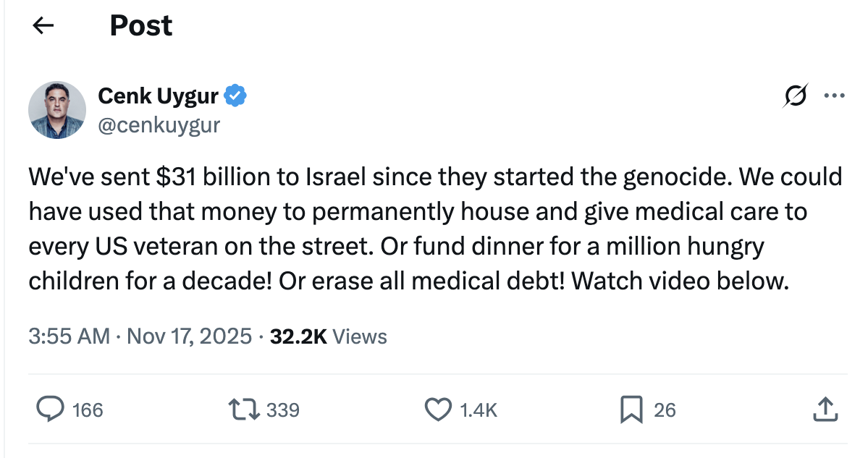Click the Post page heading
The height and width of the screenshot is (458, 868).
[x=141, y=26]
